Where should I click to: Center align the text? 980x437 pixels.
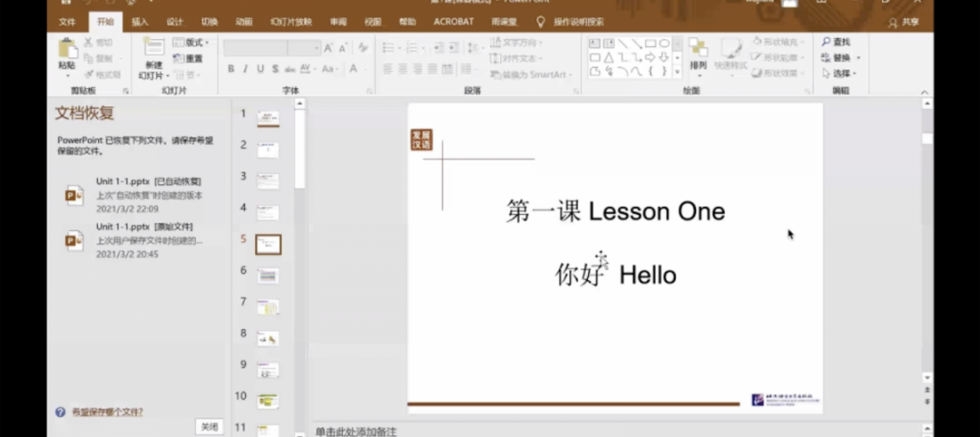point(403,69)
